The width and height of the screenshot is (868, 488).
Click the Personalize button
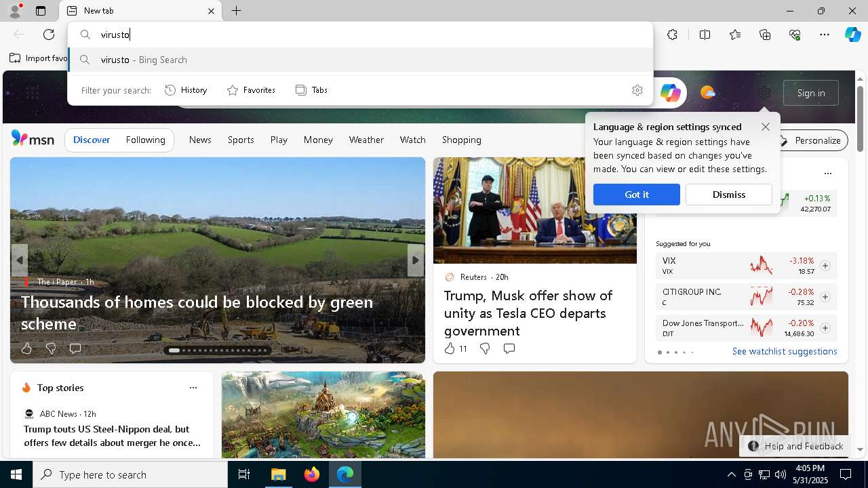pos(812,140)
